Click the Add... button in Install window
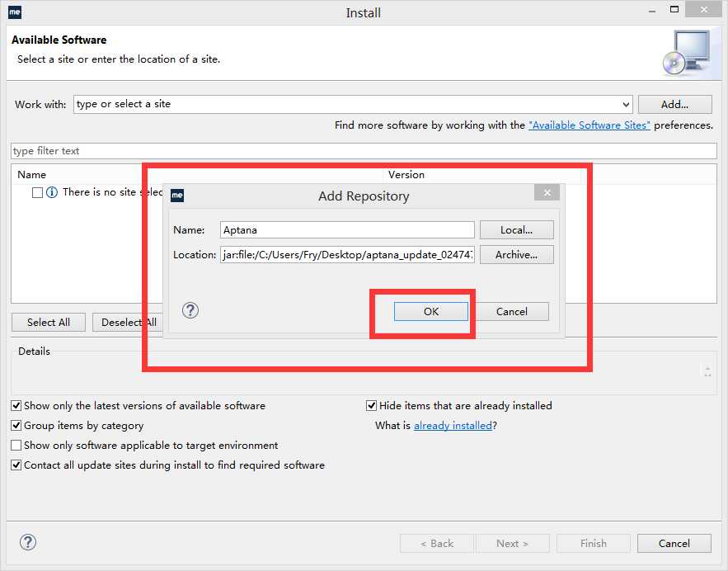728x571 pixels. [675, 105]
